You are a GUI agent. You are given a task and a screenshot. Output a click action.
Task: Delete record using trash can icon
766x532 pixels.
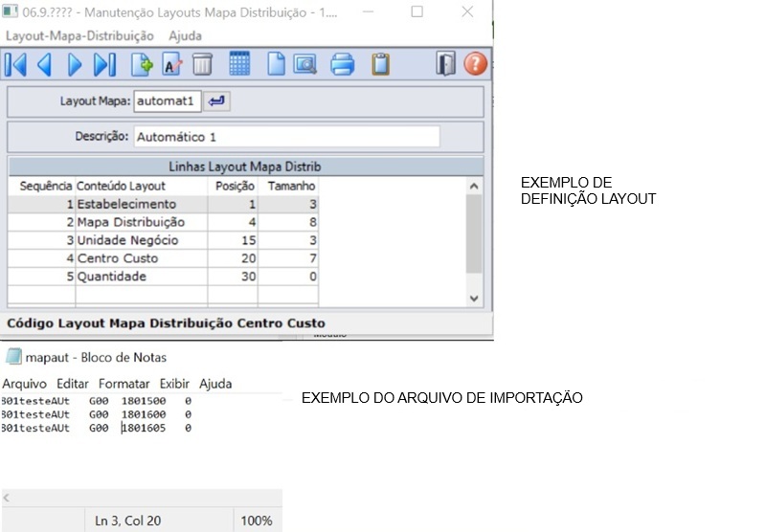point(202,64)
